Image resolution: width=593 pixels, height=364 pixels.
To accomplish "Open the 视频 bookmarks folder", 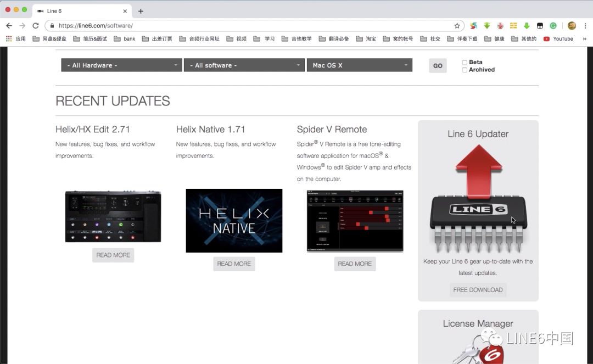I will click(x=236, y=38).
